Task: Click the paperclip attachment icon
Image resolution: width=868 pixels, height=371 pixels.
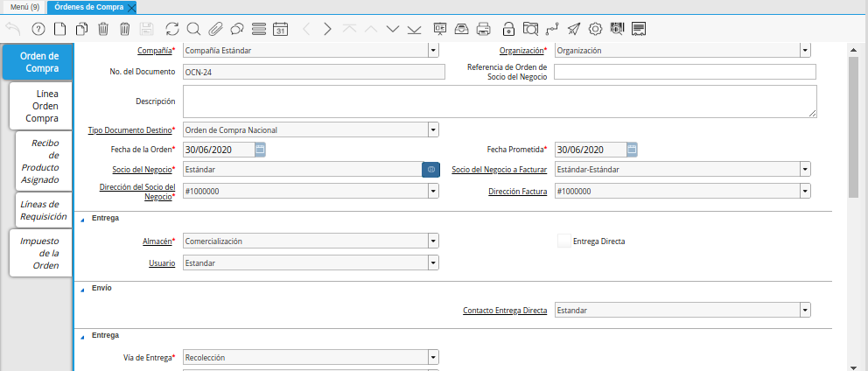Action: (215, 29)
